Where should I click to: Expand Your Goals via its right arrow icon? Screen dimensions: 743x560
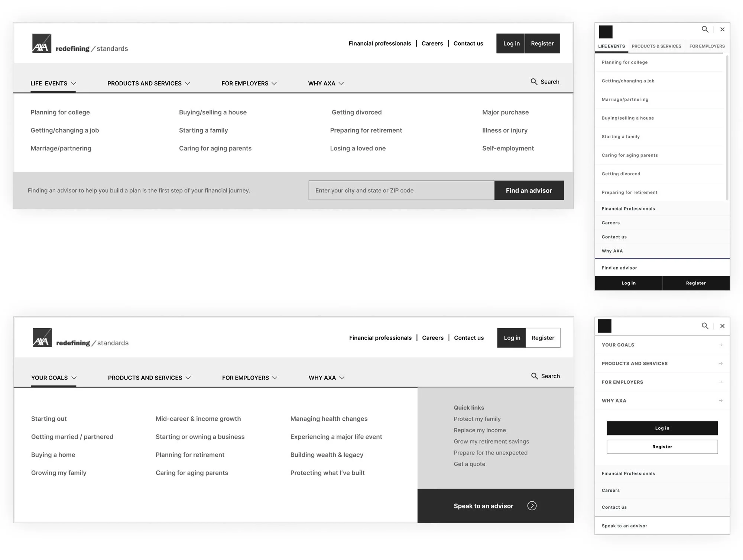coord(721,345)
